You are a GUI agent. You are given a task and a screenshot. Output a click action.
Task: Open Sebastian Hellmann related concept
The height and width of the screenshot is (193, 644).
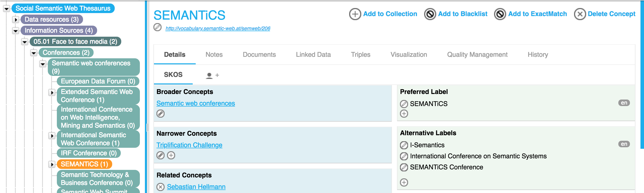(196, 187)
